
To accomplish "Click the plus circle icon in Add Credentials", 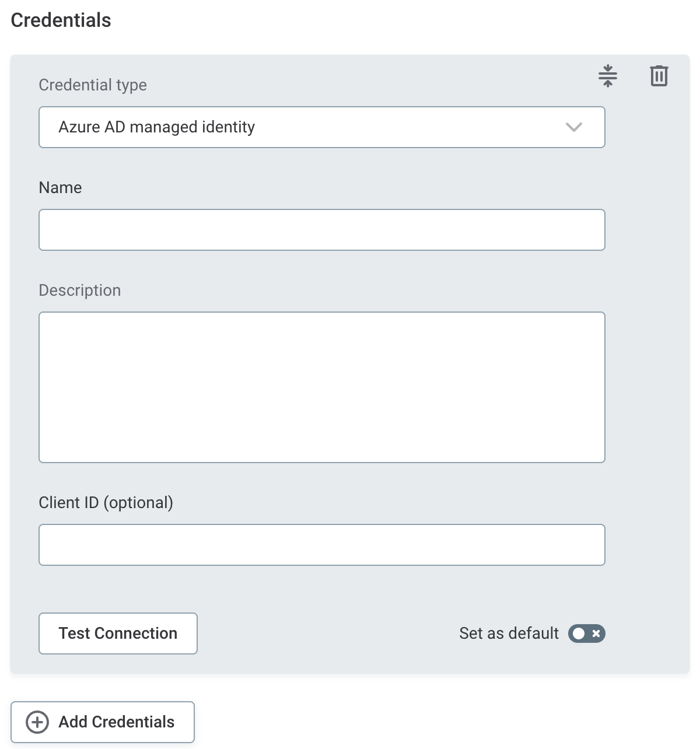I will pyautogui.click(x=37, y=722).
